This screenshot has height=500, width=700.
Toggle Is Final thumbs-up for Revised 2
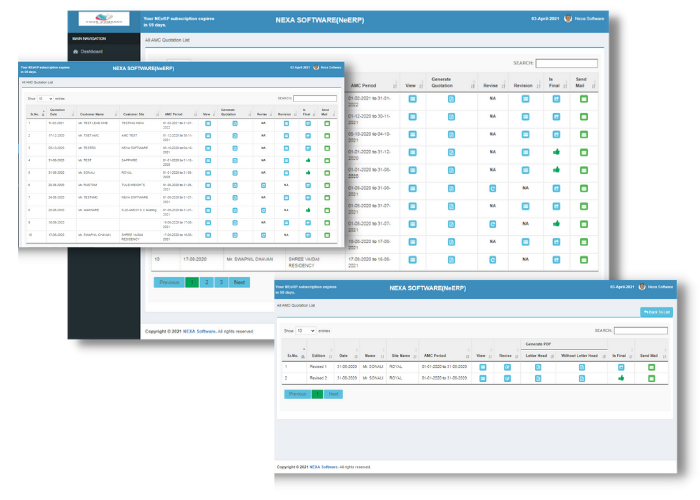pyautogui.click(x=620, y=378)
